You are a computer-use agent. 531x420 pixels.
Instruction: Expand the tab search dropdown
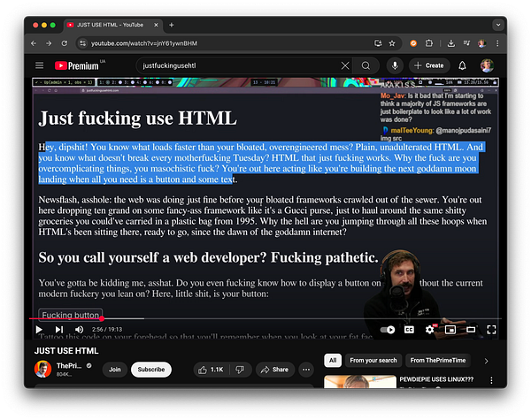[x=498, y=25]
